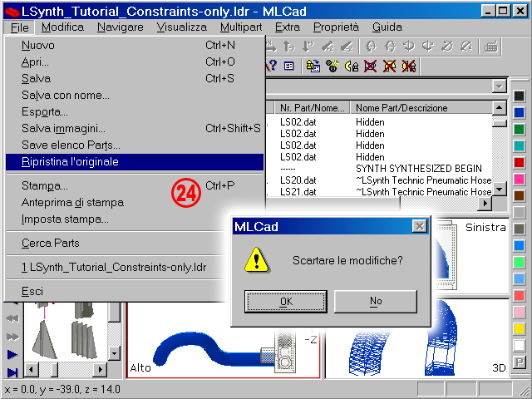The image size is (532, 399).
Task: Click the blue list window icon beside help
Action: tap(289, 66)
